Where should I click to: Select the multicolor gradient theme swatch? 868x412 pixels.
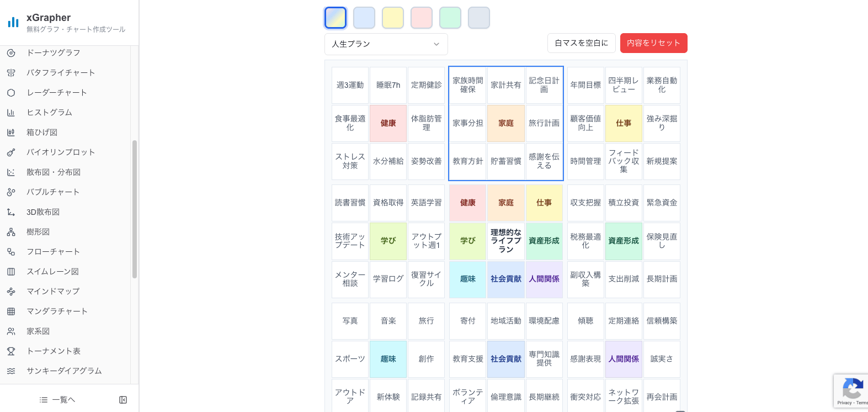pyautogui.click(x=336, y=18)
